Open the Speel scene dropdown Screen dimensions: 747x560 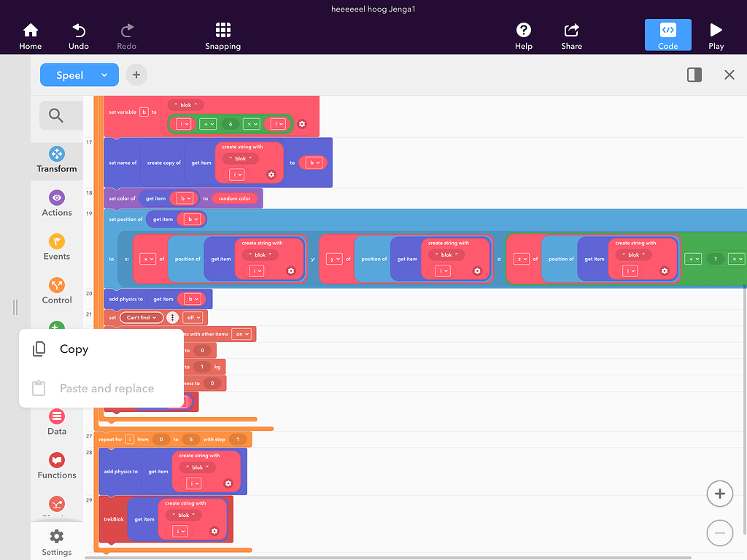point(79,74)
